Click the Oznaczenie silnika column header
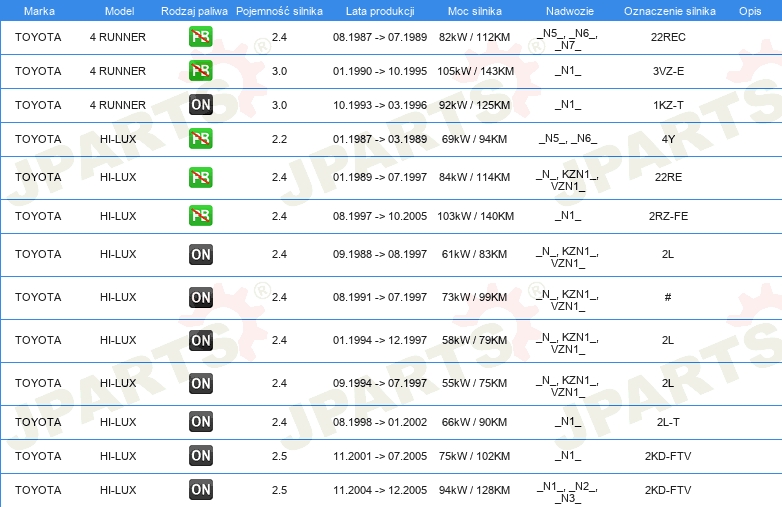 click(x=669, y=11)
